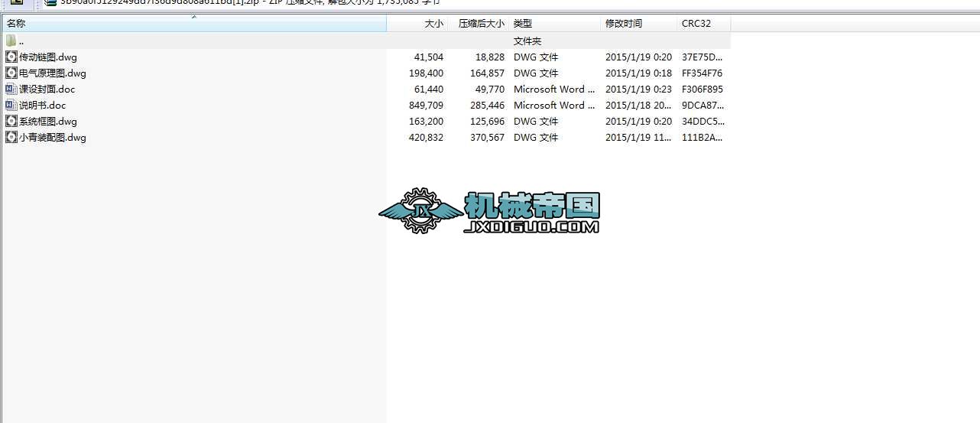
Task: Click the Word icon of 说明书.doc
Action: pyautogui.click(x=11, y=106)
